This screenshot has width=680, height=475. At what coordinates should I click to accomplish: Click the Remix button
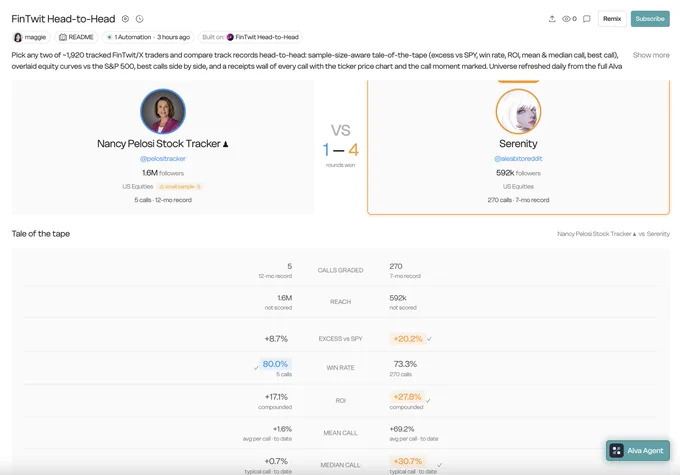coord(612,19)
